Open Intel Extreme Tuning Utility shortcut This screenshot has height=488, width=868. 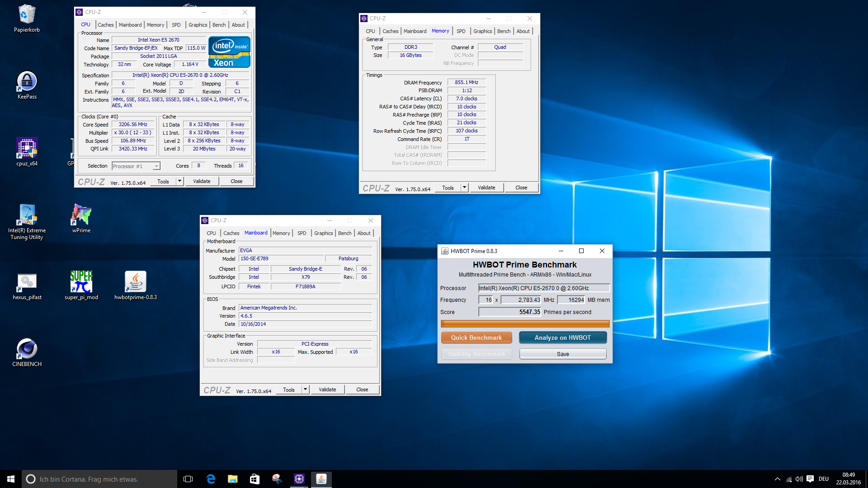27,221
